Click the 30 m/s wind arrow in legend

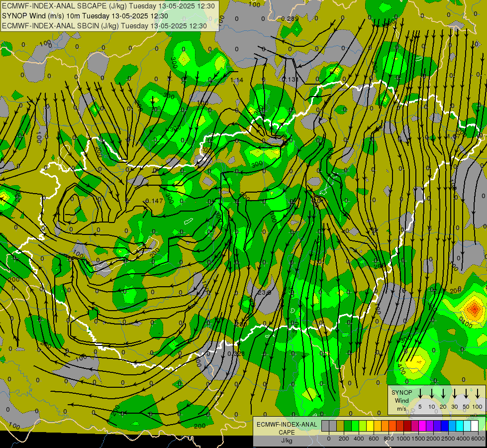click(455, 393)
